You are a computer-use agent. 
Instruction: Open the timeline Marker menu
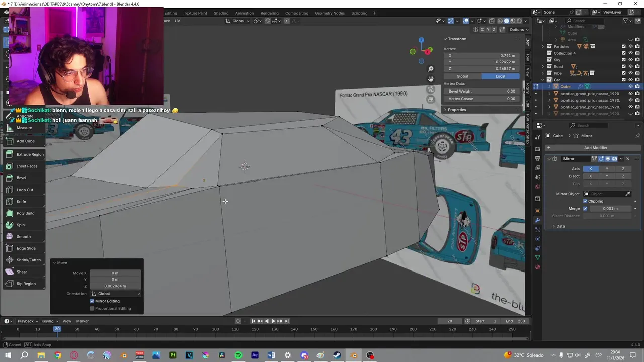click(83, 321)
